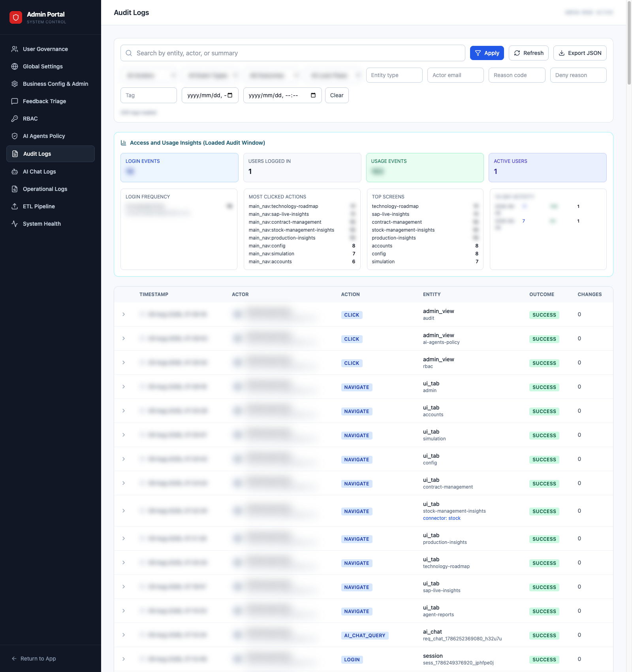Expand the ai_chat query row
This screenshot has width=632, height=672.
click(x=124, y=635)
